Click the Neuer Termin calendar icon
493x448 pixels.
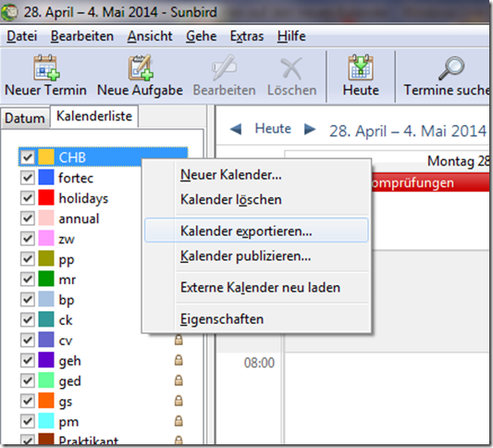pos(46,67)
